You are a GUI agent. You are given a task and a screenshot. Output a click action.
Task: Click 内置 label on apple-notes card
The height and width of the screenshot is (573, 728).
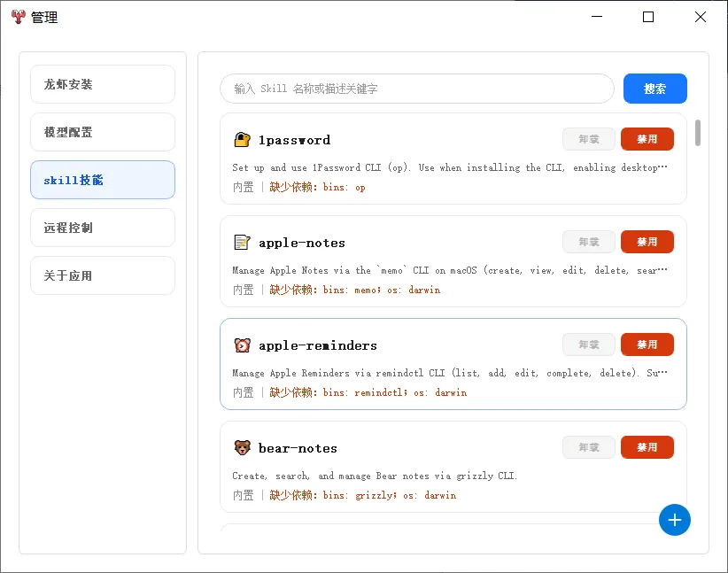[244, 290]
